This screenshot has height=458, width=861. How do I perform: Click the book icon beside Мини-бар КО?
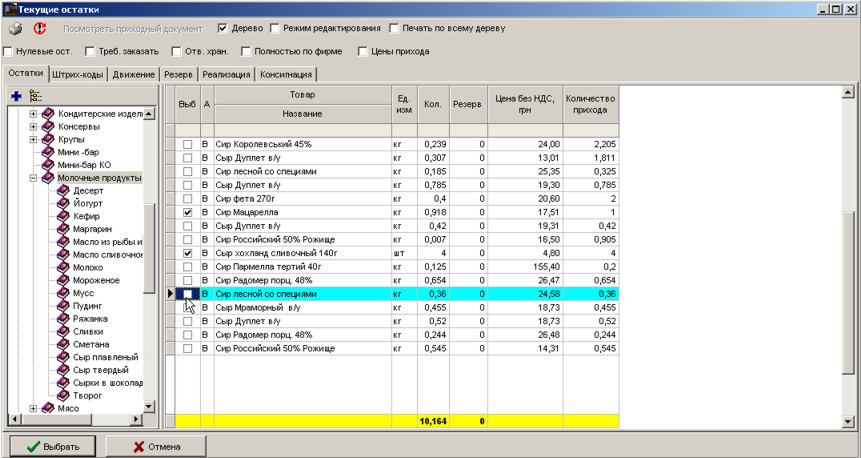[48, 165]
